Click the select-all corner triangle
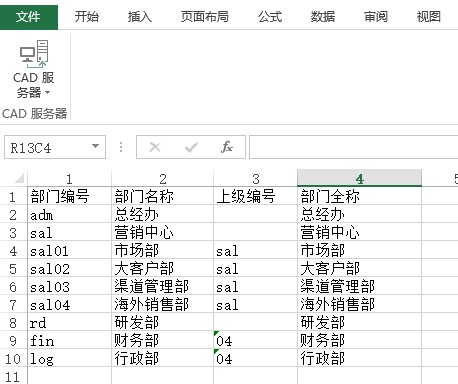 pyautogui.click(x=19, y=178)
